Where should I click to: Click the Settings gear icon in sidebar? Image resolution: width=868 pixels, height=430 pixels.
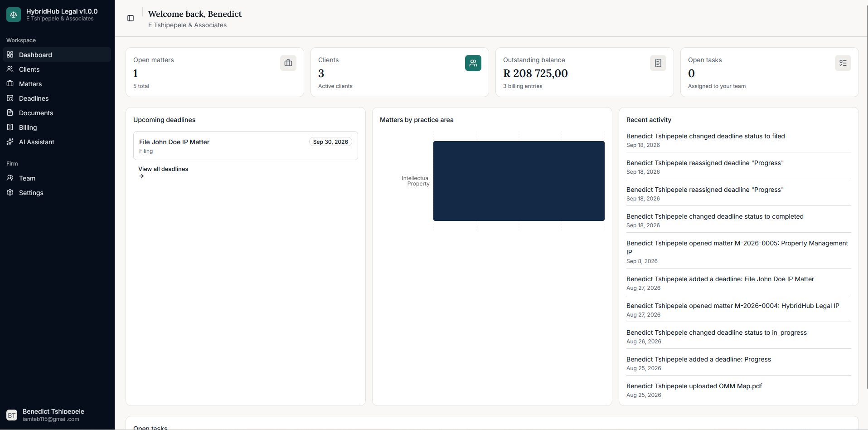[x=10, y=192]
